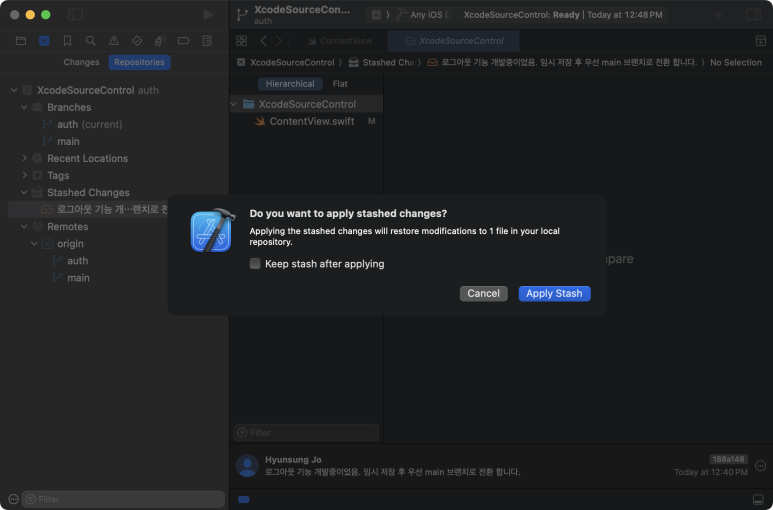The width and height of the screenshot is (773, 510).
Task: Toggle the inspector panel icon
Action: click(x=753, y=14)
